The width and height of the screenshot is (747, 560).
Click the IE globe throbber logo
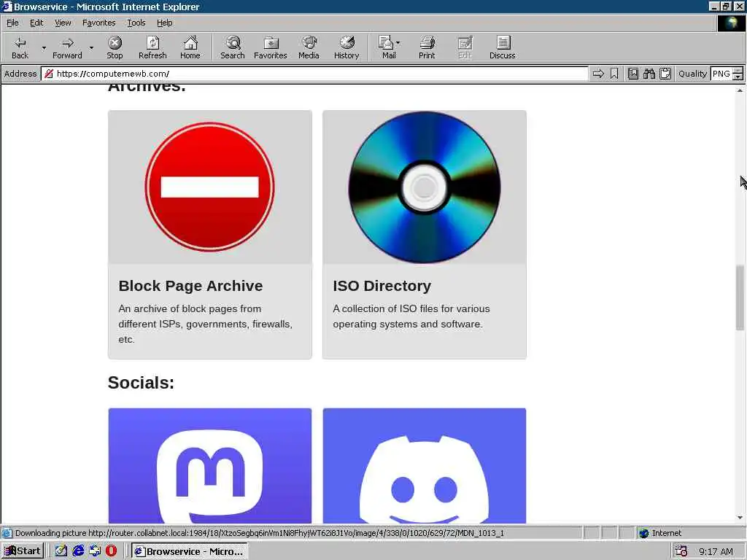(x=730, y=23)
